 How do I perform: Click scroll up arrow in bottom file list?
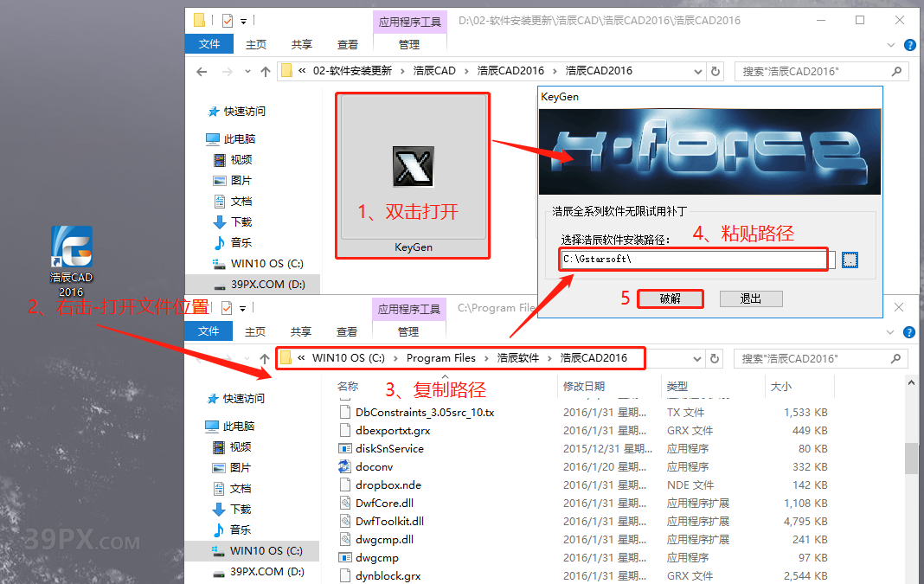(911, 383)
